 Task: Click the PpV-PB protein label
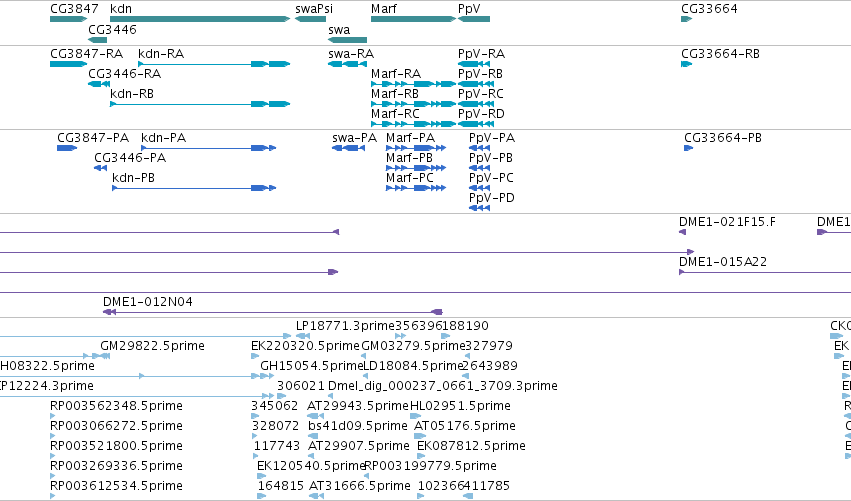pos(491,158)
